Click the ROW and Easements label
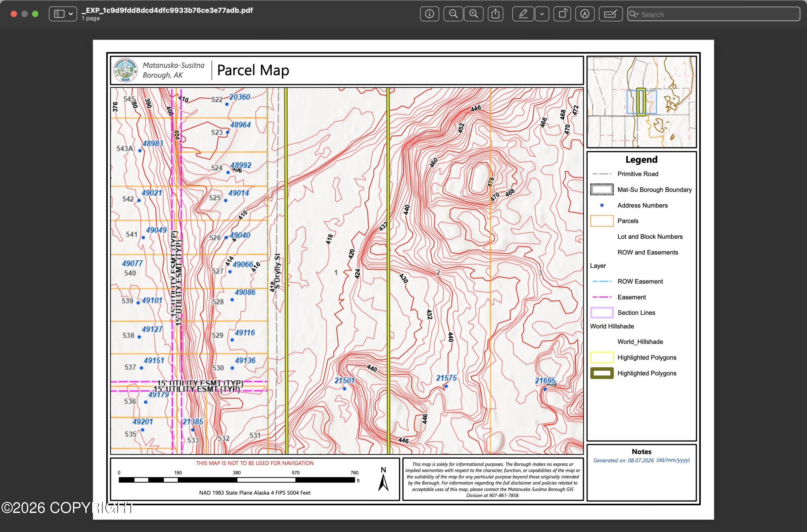The width and height of the screenshot is (807, 532). [x=647, y=253]
